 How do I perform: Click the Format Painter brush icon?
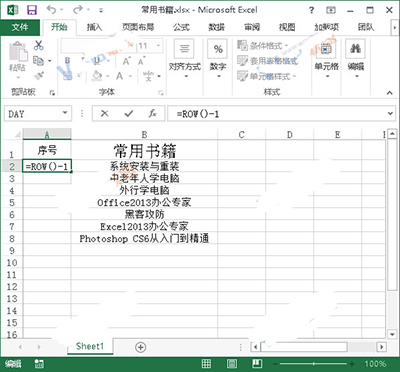(39, 76)
